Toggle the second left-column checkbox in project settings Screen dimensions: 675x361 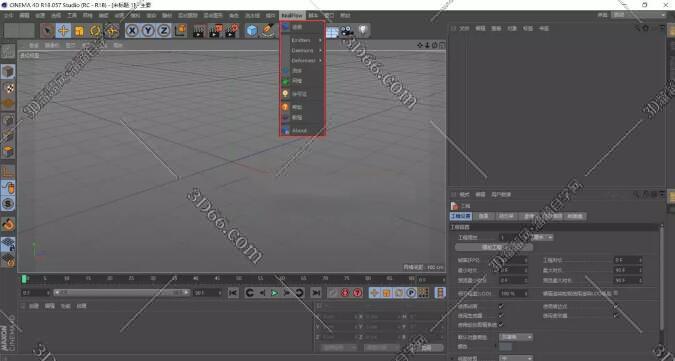point(501,315)
